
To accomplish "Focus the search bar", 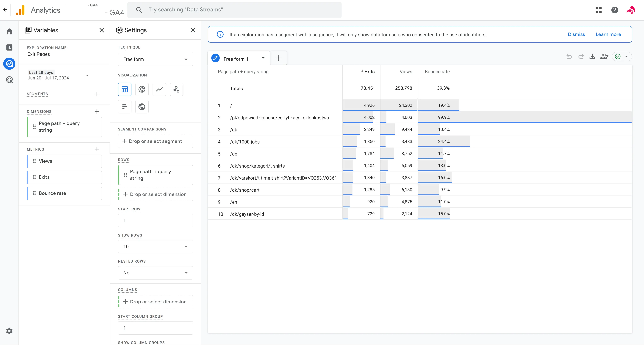I will click(x=234, y=10).
